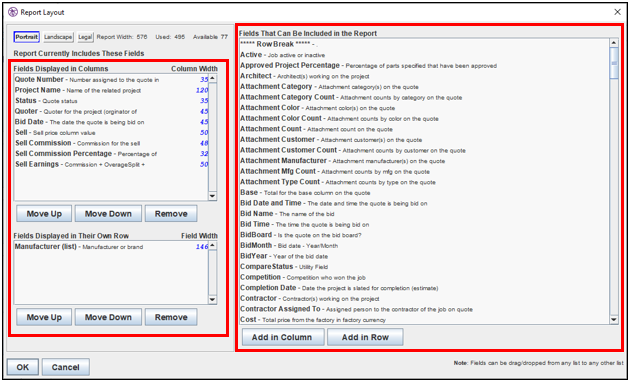Click Add in Column button
This screenshot has width=633, height=385.
coord(283,337)
